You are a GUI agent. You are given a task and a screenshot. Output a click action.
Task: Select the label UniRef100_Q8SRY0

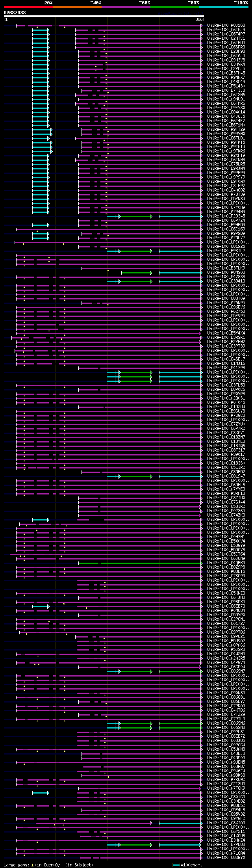226,857
